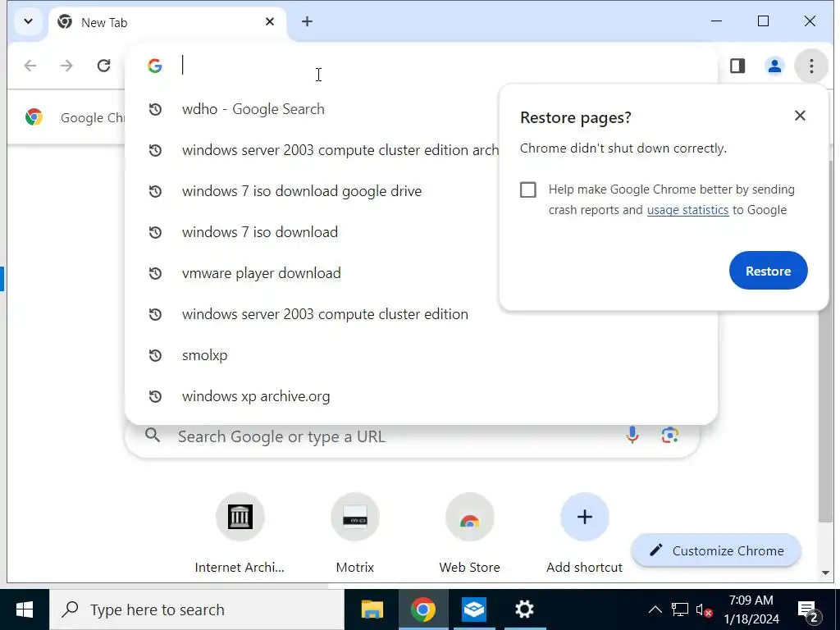
Task: Select windows 7 iso download google drive suggestion
Action: pos(313,190)
